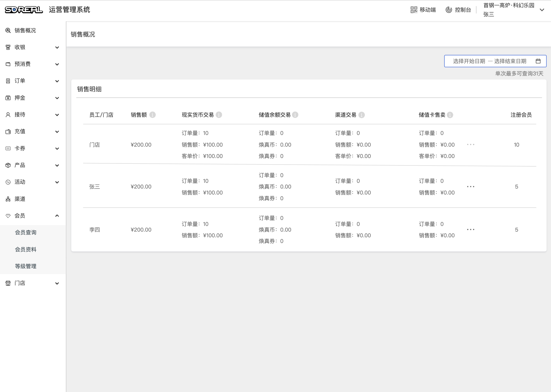551x392 pixels.
Task: Click info icon next to 储值卡售卖
Action: pyautogui.click(x=450, y=115)
